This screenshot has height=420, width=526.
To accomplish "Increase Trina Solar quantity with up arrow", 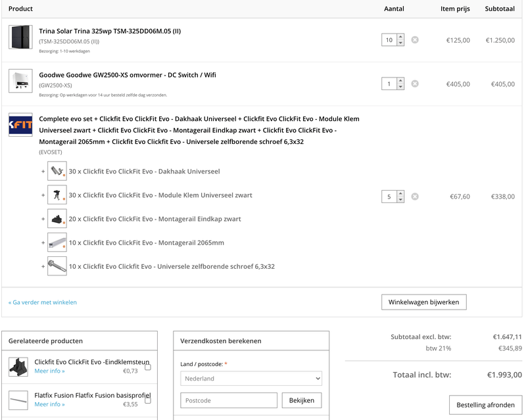I will tap(401, 37).
